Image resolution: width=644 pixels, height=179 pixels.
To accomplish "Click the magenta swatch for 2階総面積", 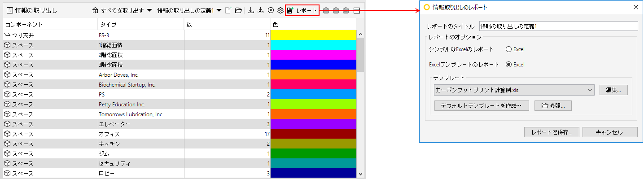I will point(314,55).
